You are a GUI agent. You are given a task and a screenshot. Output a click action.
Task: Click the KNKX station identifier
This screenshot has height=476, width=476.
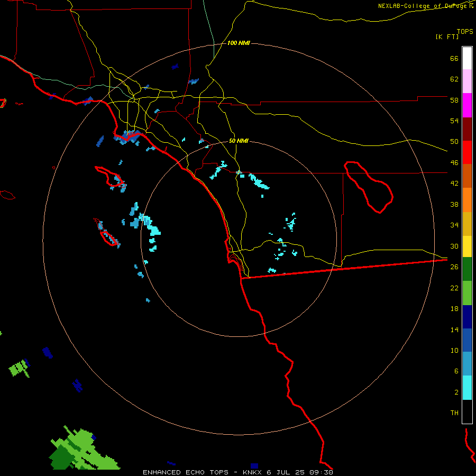point(252,472)
